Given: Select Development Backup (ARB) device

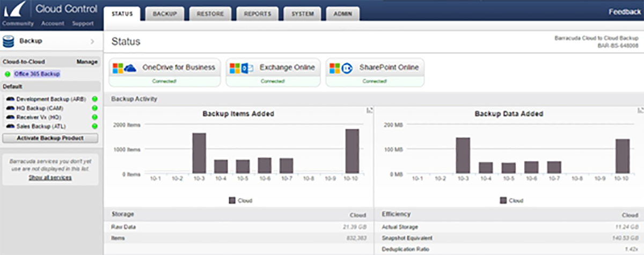Looking at the screenshot, I should pyautogui.click(x=52, y=99).
